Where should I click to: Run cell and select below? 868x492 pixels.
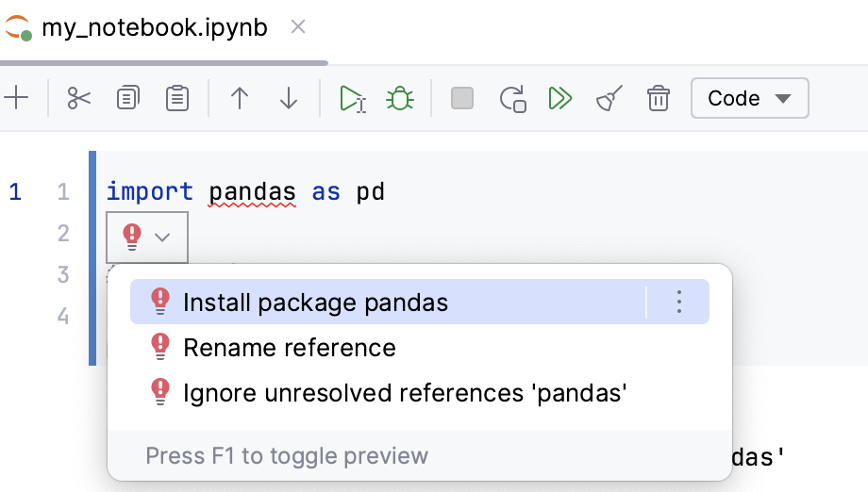point(352,99)
